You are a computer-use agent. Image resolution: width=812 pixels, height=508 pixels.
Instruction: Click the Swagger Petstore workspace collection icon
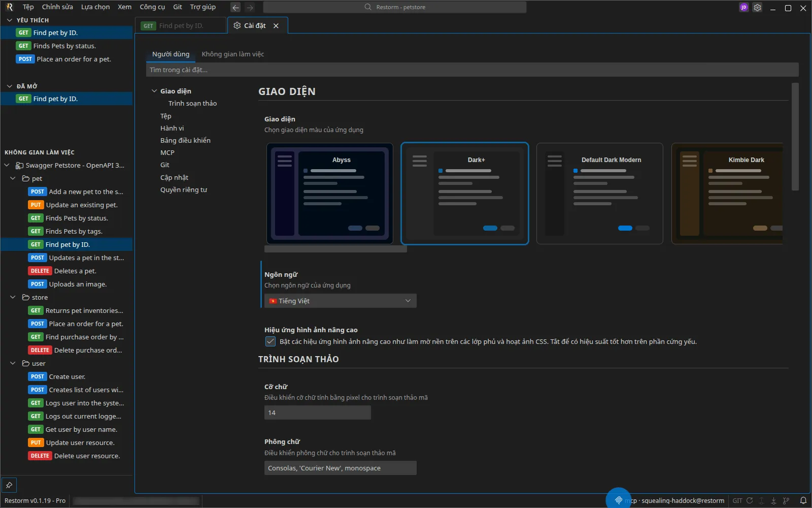(19, 165)
